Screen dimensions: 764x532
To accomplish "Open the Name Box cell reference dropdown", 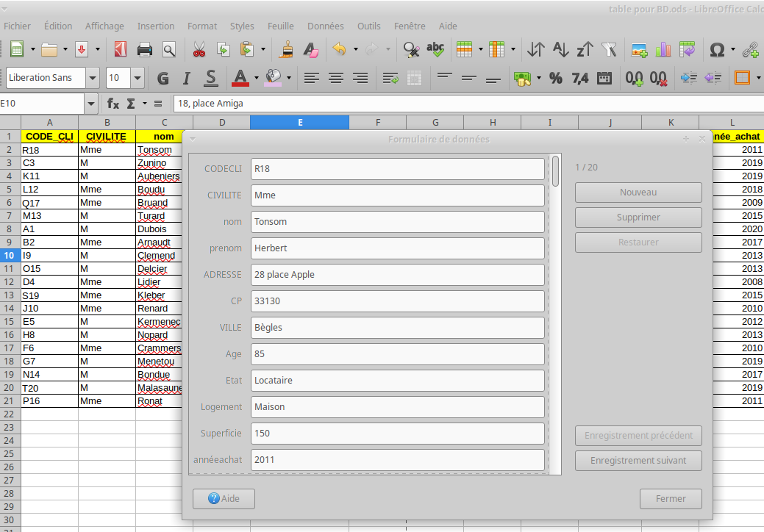I will coord(91,104).
